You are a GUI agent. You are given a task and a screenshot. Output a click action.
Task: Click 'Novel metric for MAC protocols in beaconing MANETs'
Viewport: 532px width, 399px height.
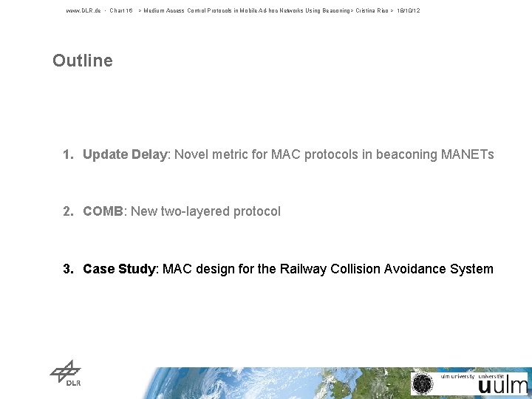334,154
